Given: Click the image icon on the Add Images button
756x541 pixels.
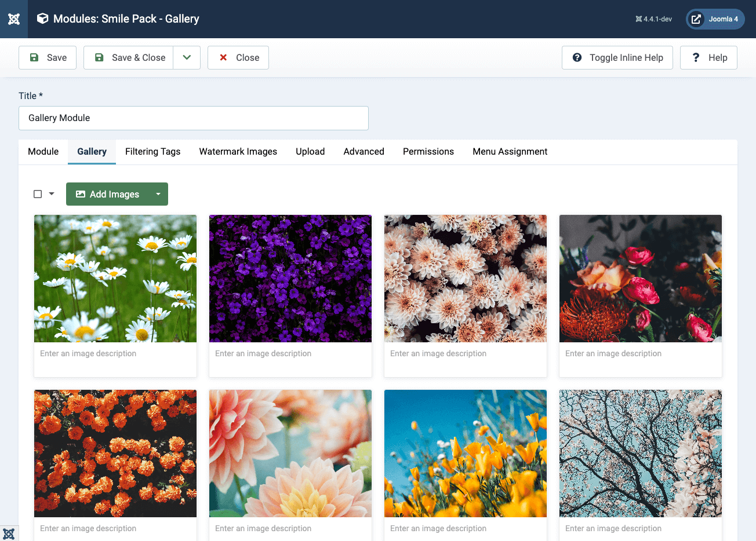Looking at the screenshot, I should click(81, 194).
